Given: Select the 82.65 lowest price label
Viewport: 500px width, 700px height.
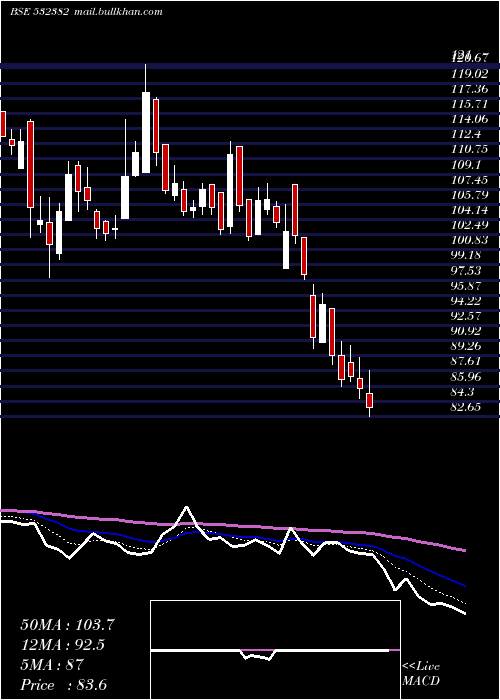Looking at the screenshot, I should tap(466, 407).
